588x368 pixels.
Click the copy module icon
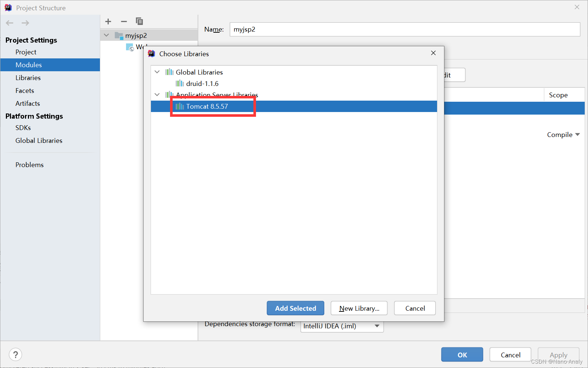[x=139, y=21]
